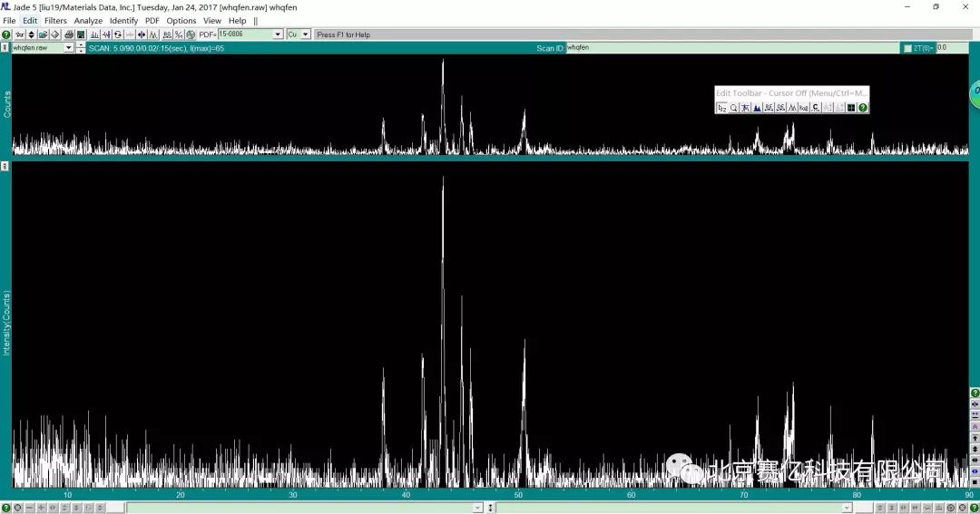
Task: Select the arrow cursor tool in Edit Toolbar
Action: point(721,108)
